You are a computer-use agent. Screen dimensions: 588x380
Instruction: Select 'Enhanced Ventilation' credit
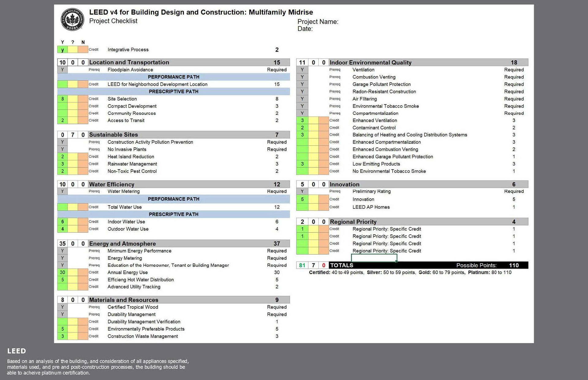(x=375, y=121)
